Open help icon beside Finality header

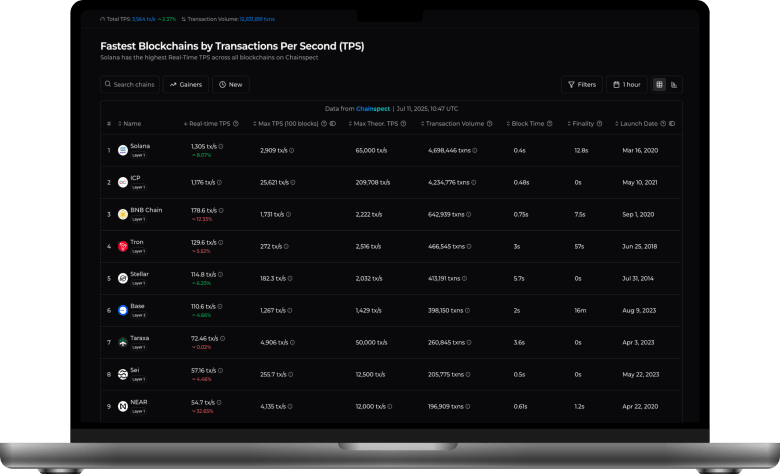pyautogui.click(x=599, y=124)
